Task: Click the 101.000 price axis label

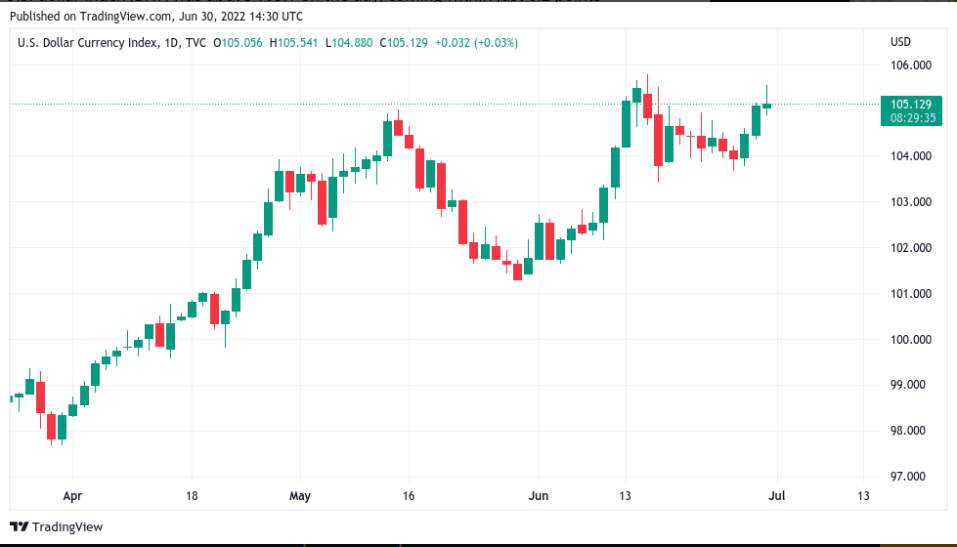Action: pyautogui.click(x=911, y=294)
